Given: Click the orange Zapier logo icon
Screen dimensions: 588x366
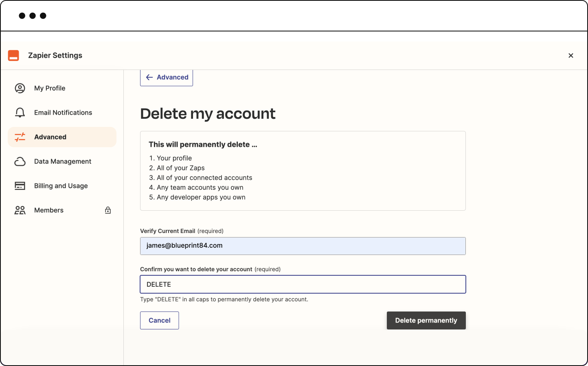Looking at the screenshot, I should click(13, 55).
